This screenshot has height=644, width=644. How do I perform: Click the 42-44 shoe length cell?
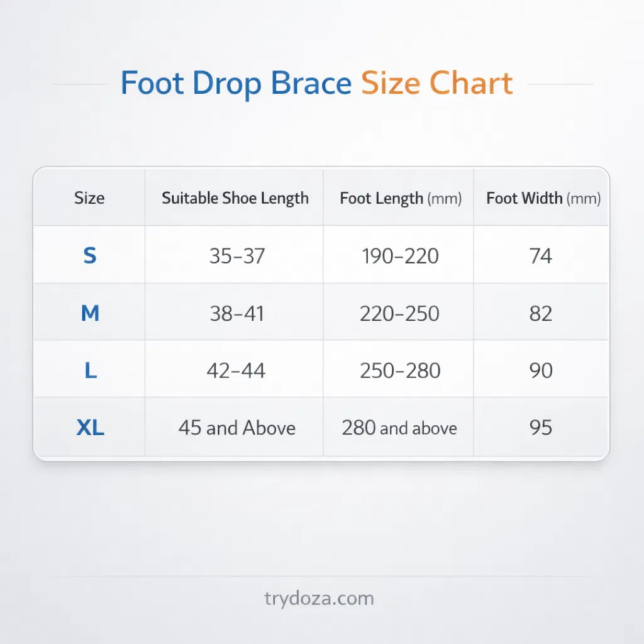point(236,371)
